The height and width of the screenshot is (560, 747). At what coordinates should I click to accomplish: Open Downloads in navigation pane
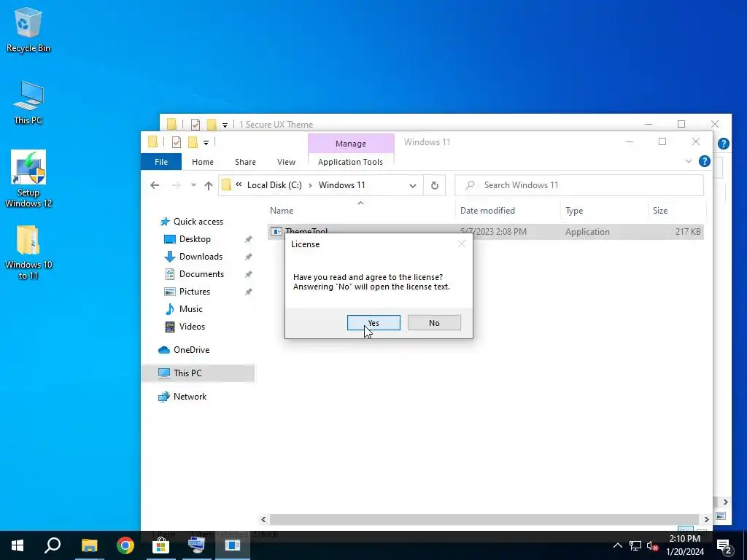pyautogui.click(x=201, y=257)
